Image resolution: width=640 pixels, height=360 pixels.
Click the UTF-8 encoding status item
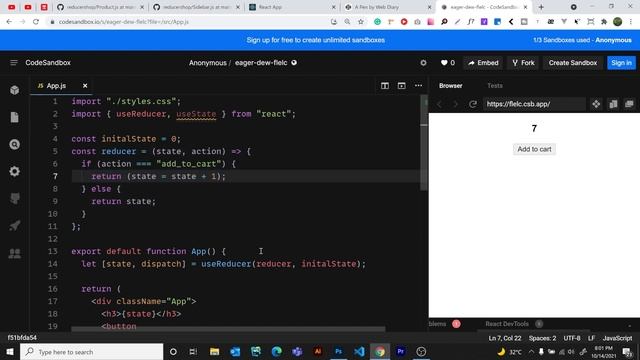tap(572, 338)
